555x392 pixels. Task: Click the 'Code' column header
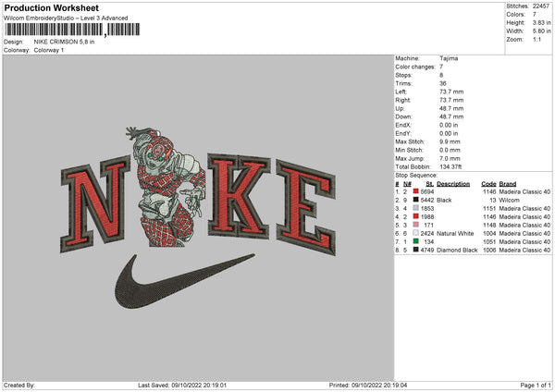coord(488,184)
